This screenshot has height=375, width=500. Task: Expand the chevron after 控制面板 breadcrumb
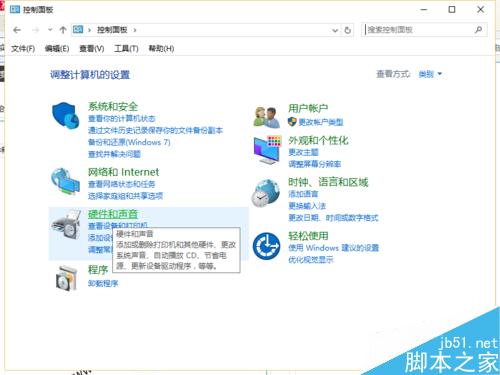[x=135, y=30]
